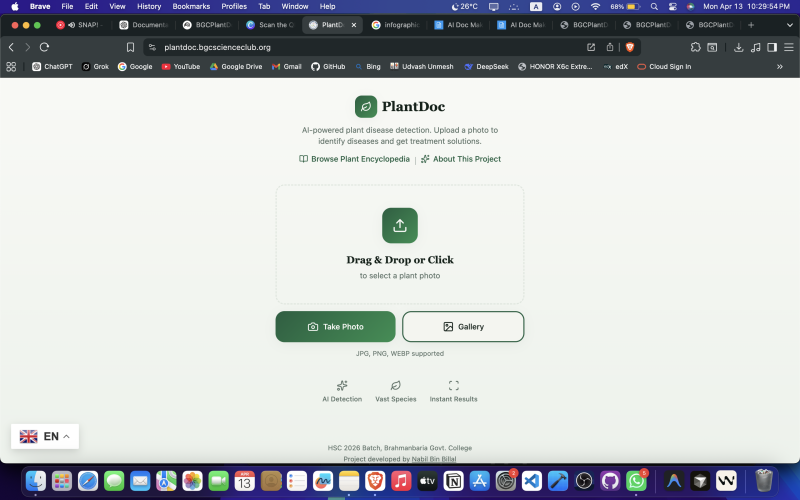
Task: Open the Bookmarks menu in menu bar
Action: [x=191, y=7]
